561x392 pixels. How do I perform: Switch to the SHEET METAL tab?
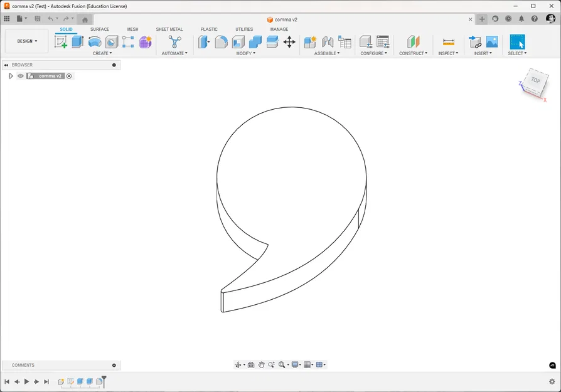point(169,29)
